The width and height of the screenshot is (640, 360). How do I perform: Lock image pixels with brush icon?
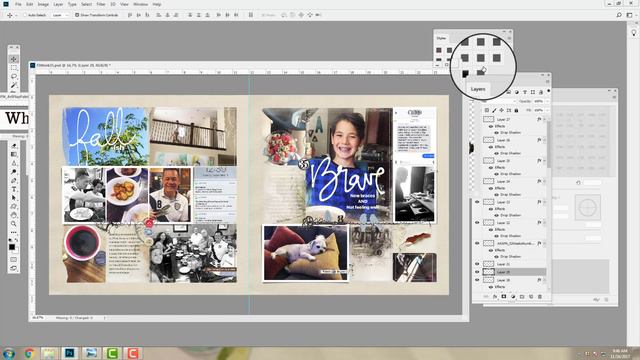click(494, 110)
